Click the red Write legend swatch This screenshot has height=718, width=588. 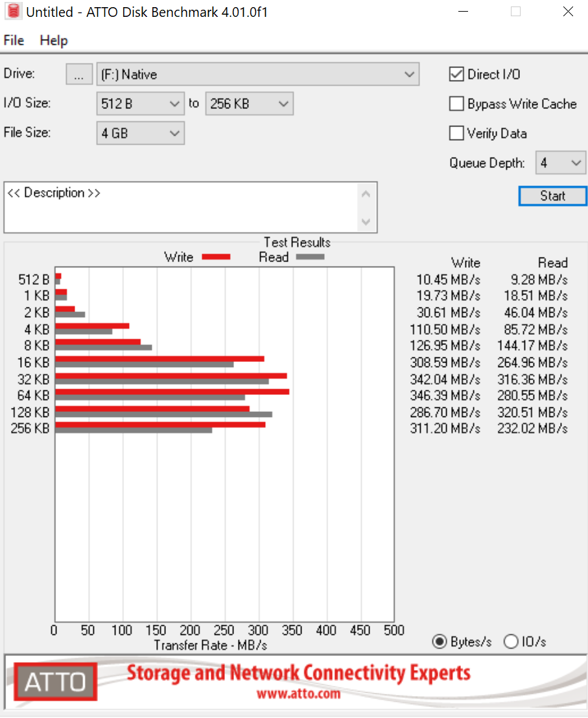tap(216, 257)
